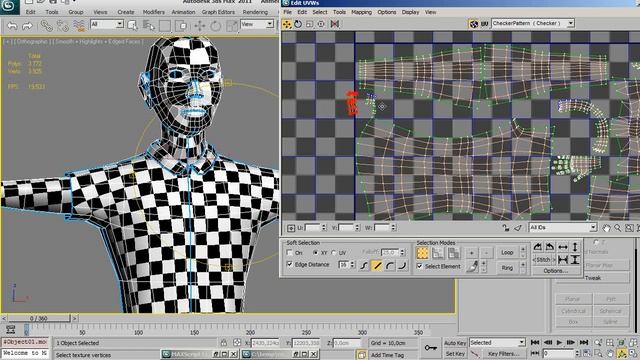640x360 pixels.
Task: Select Freeform Mode in Edit UVWs toolbar
Action: coord(321,24)
